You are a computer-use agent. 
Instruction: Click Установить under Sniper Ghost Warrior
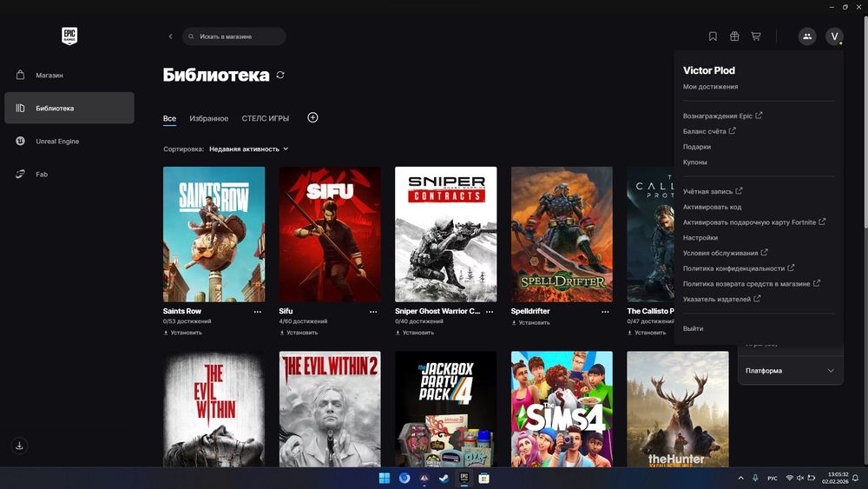click(x=415, y=333)
